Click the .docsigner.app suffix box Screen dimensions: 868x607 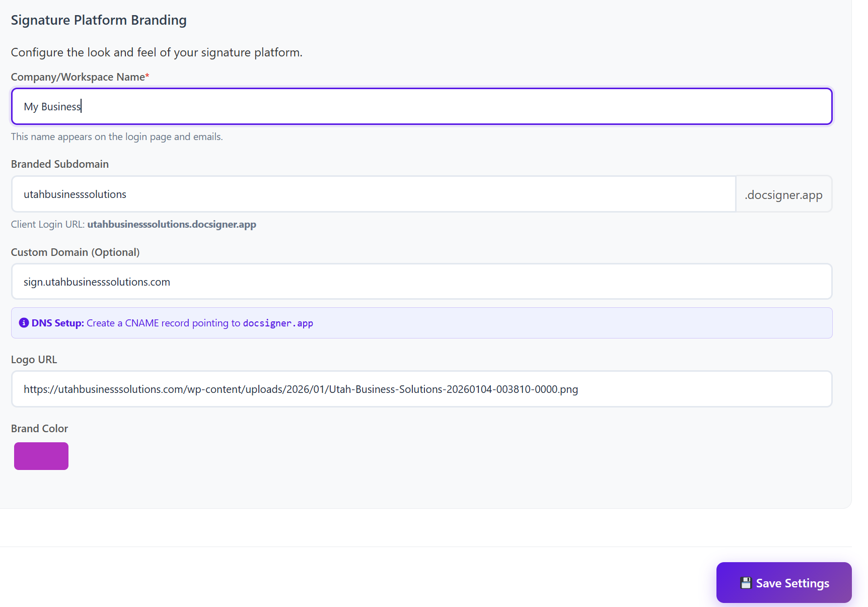783,194
